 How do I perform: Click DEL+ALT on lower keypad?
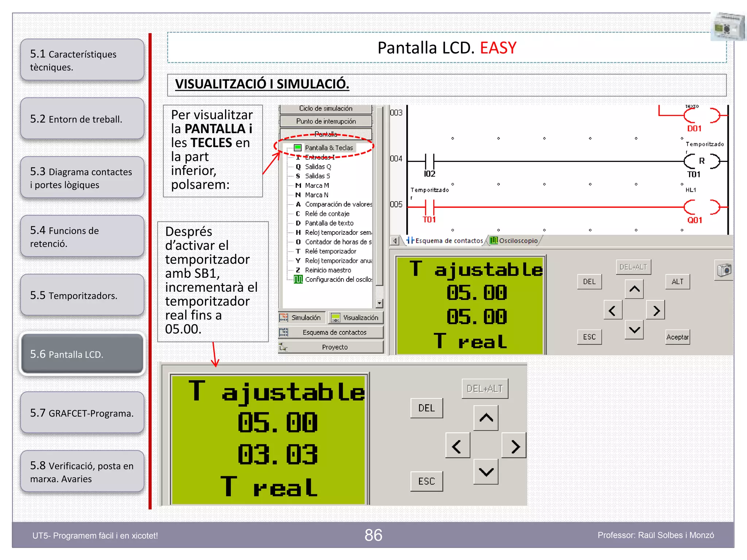(485, 389)
